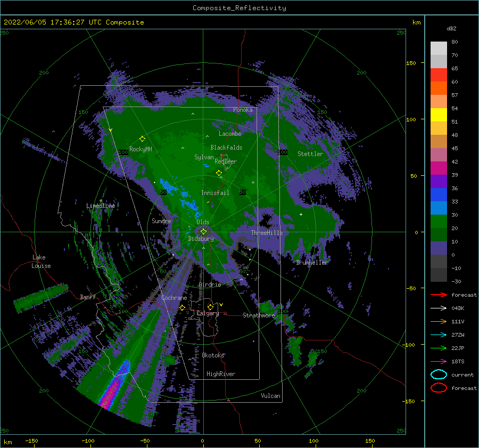Click the green 22JP arrow icon
The width and height of the screenshot is (479, 448).
[x=439, y=348]
